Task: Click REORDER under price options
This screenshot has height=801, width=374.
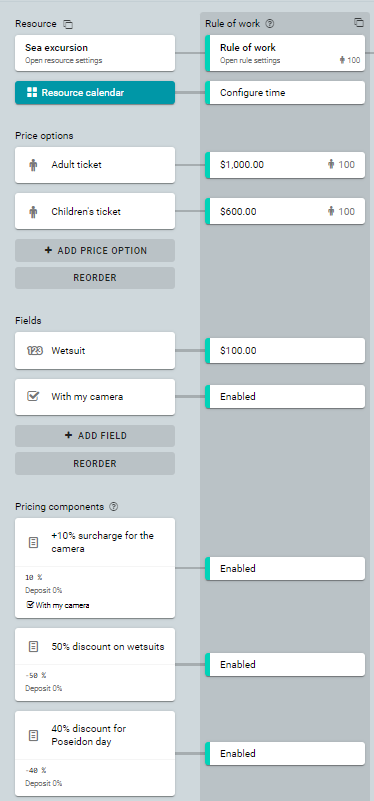Action: (95, 278)
